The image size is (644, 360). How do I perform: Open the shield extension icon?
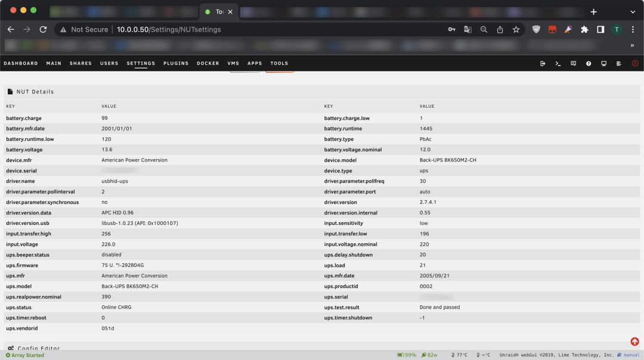(536, 30)
